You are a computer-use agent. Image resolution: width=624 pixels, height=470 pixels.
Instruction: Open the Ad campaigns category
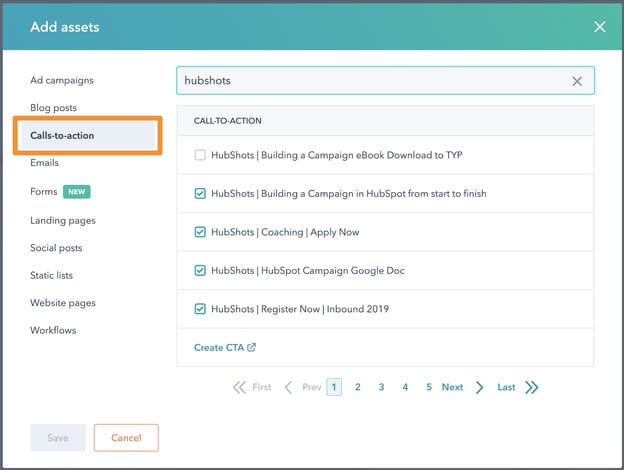[62, 80]
